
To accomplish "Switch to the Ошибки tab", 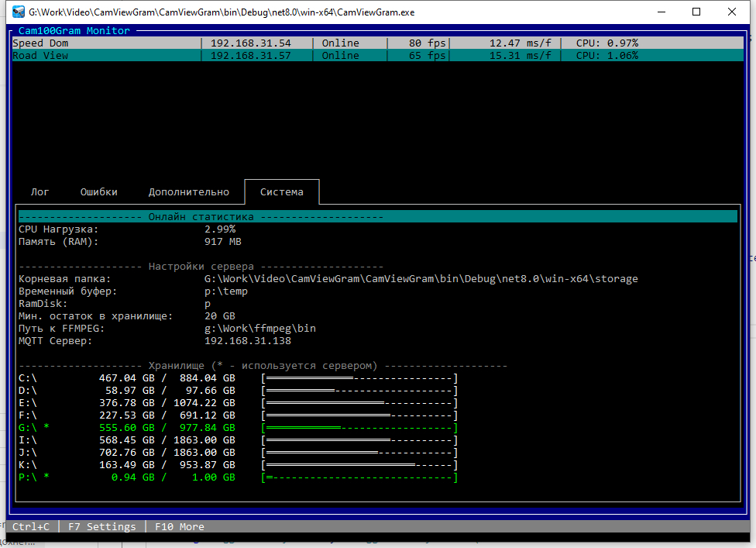I will [x=99, y=191].
